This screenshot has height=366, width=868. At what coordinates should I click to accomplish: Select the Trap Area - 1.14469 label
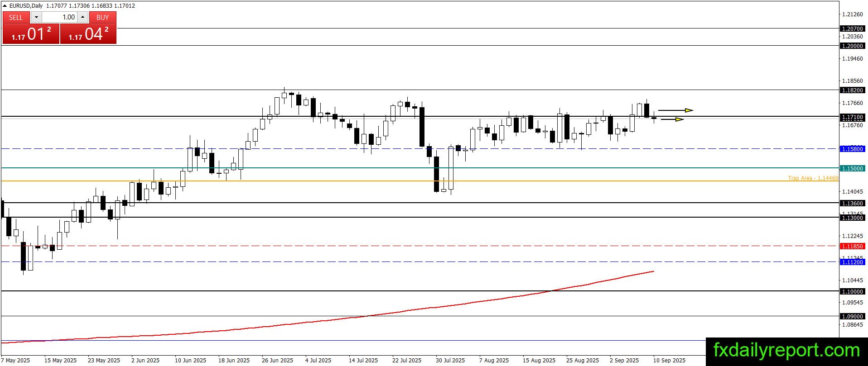813,178
